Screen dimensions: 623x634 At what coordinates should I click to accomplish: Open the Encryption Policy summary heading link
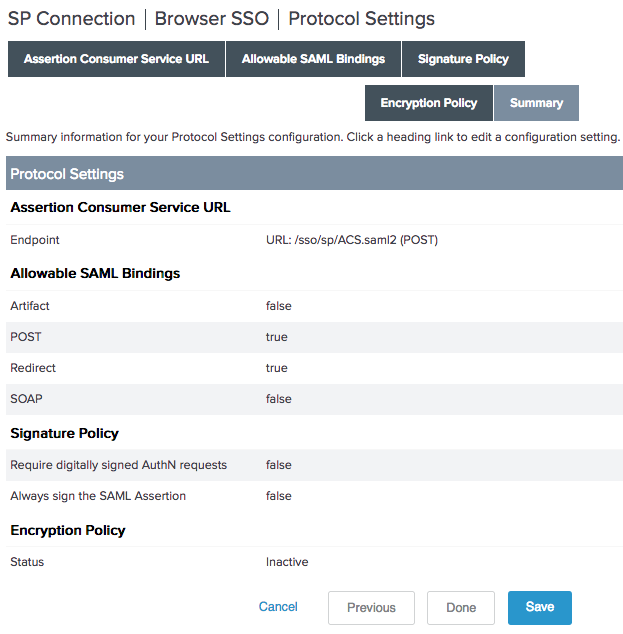68,530
